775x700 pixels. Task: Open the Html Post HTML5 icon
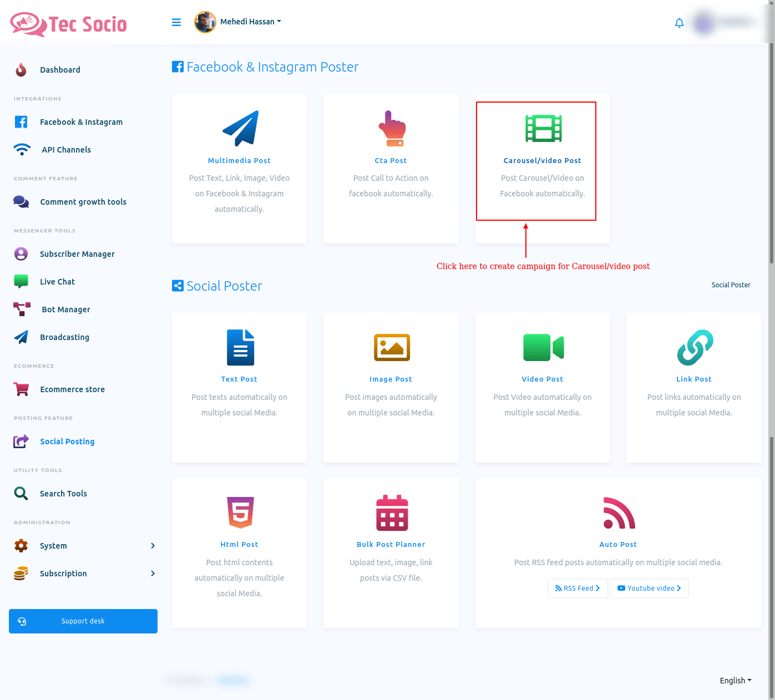click(240, 513)
